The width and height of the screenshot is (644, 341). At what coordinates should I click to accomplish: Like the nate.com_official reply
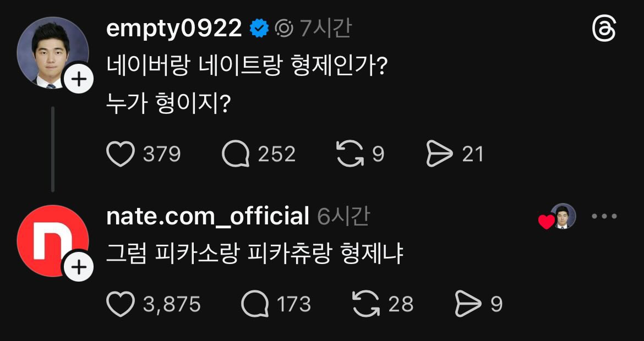pyautogui.click(x=121, y=304)
